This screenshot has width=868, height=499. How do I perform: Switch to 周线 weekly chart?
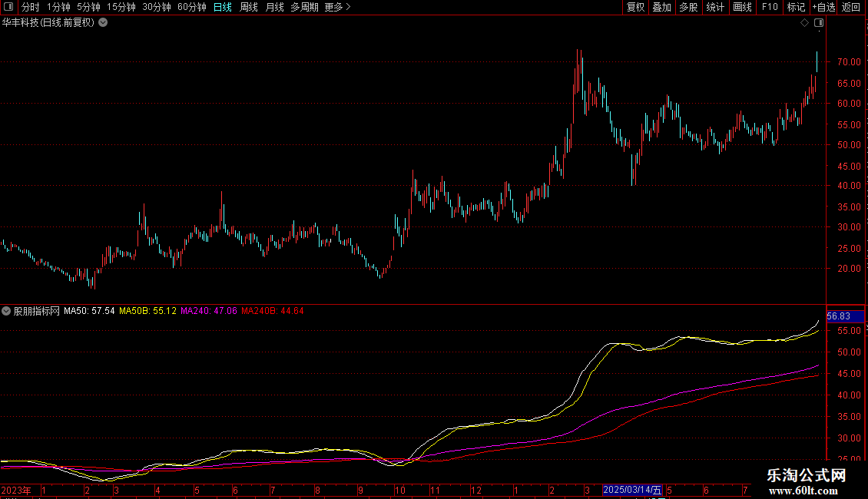(249, 7)
